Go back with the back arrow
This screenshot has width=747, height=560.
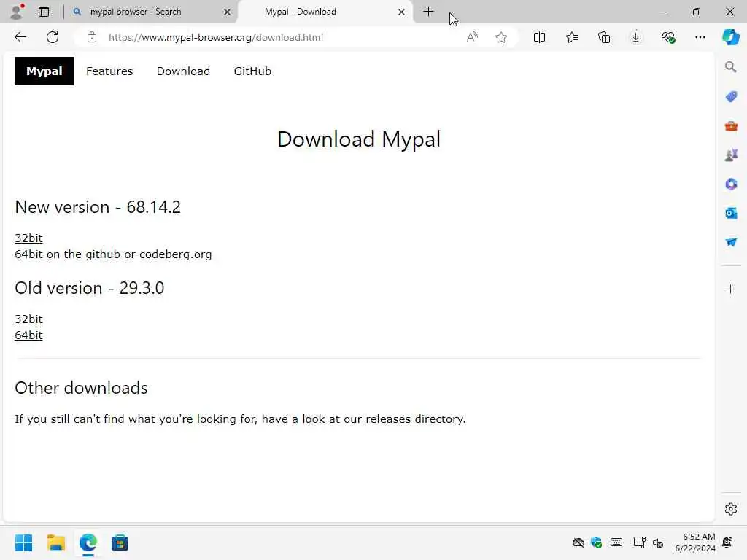[x=20, y=37]
